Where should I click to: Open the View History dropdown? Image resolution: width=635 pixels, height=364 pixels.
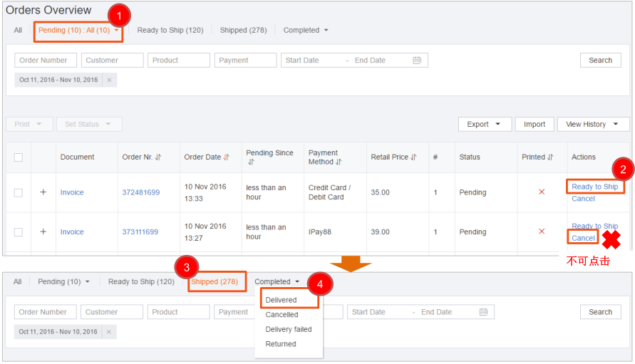point(593,124)
